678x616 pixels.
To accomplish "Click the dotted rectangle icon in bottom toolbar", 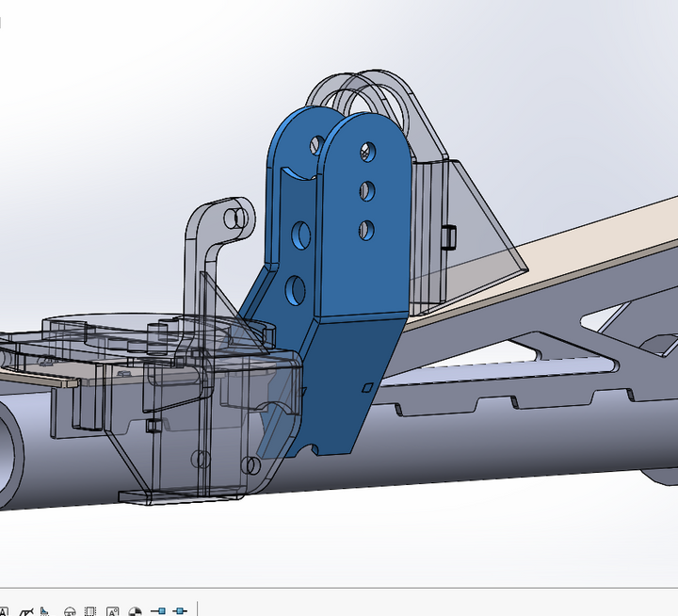I will (90, 611).
